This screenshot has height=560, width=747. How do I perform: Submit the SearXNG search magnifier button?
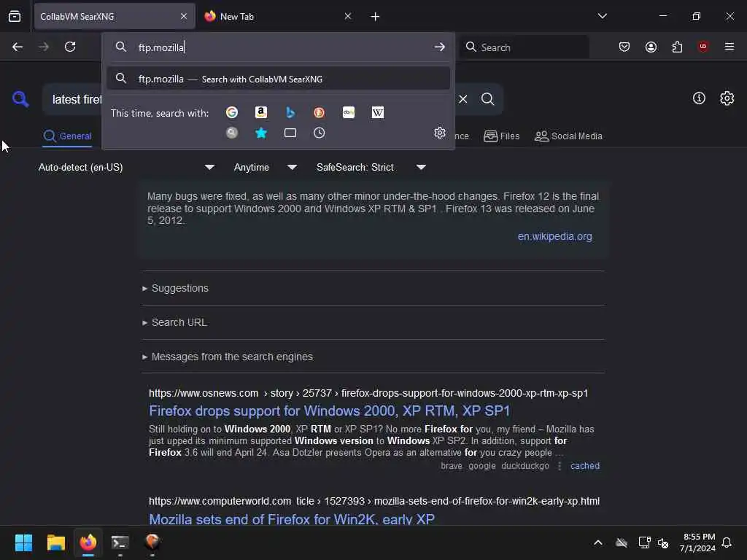point(488,99)
